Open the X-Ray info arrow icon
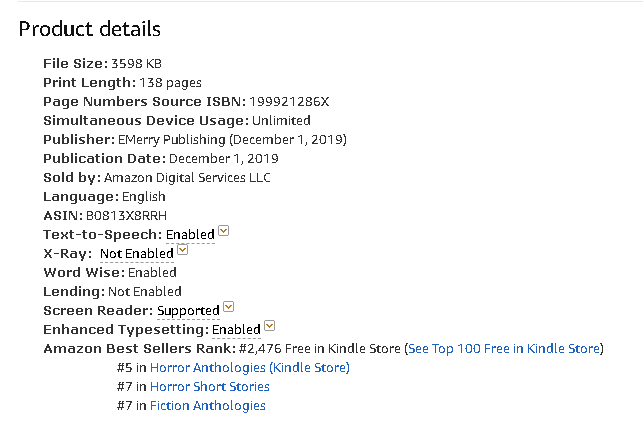This screenshot has height=434, width=643. pos(182,250)
